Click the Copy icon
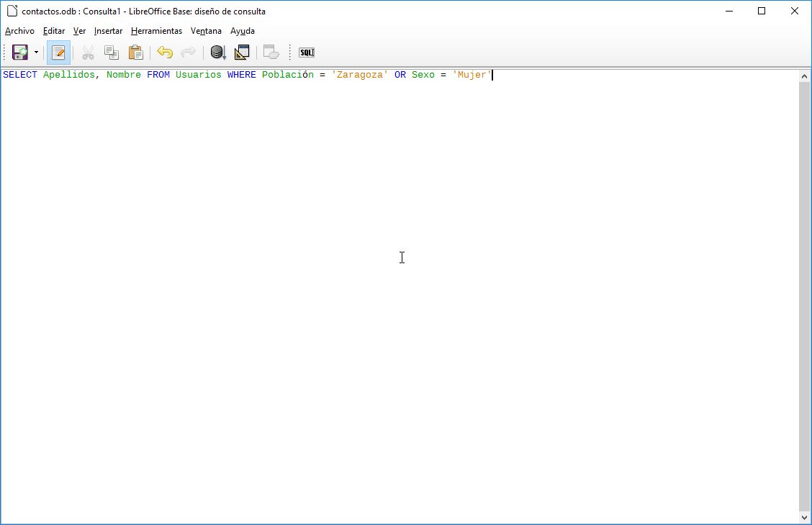The height and width of the screenshot is (525, 812). 112,52
